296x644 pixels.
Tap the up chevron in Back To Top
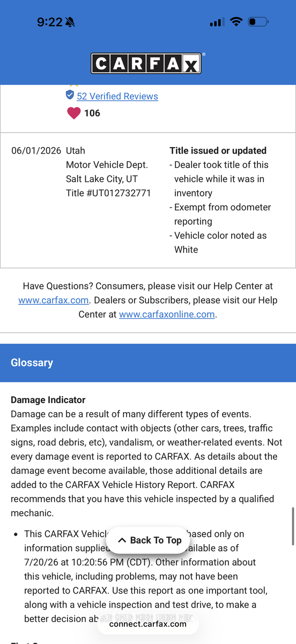[122, 540]
